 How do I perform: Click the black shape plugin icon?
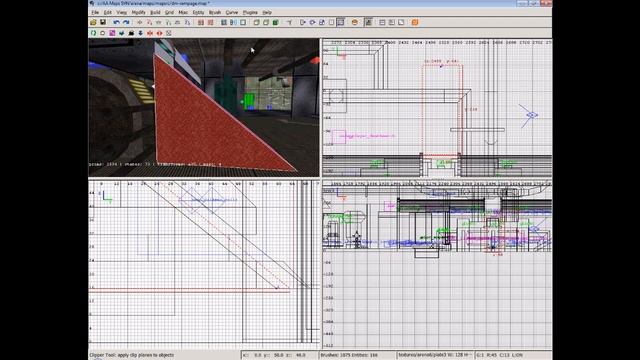tap(131, 33)
